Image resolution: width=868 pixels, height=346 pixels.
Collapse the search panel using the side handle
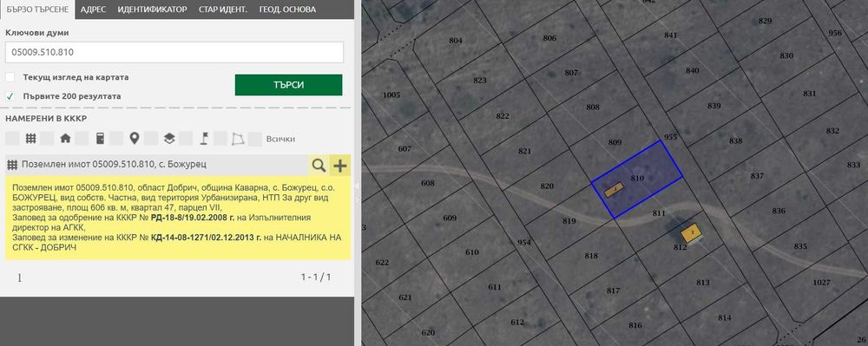357,186
